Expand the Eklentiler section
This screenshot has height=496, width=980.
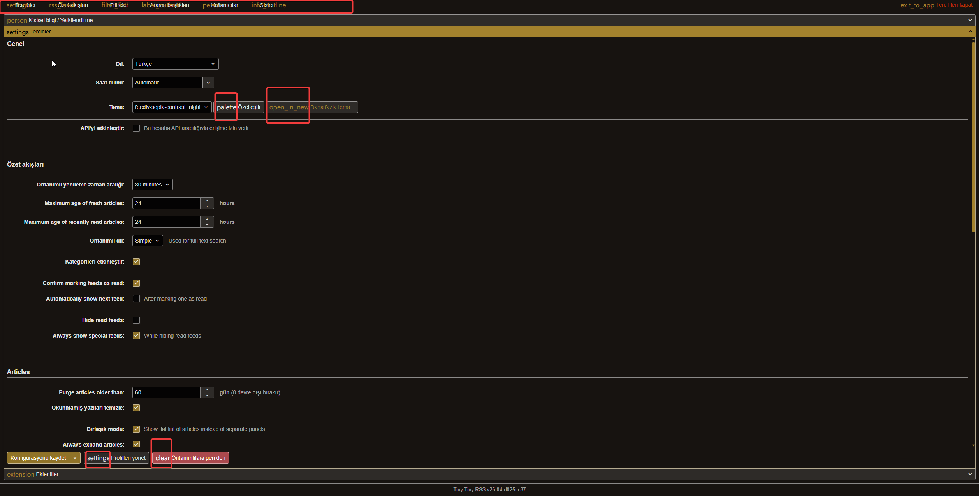pos(489,474)
